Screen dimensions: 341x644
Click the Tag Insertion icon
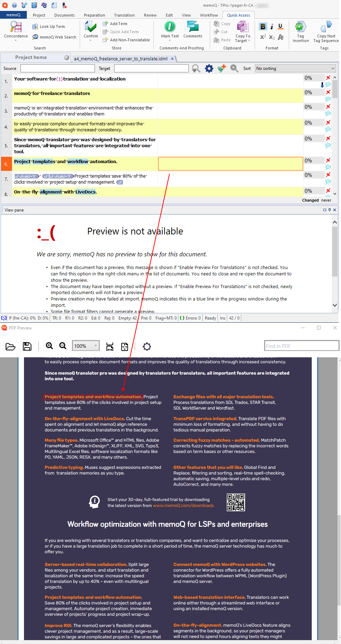300,28
